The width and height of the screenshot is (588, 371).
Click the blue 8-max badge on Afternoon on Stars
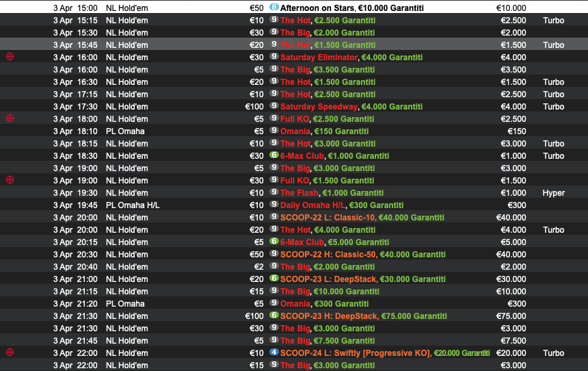tap(274, 7)
